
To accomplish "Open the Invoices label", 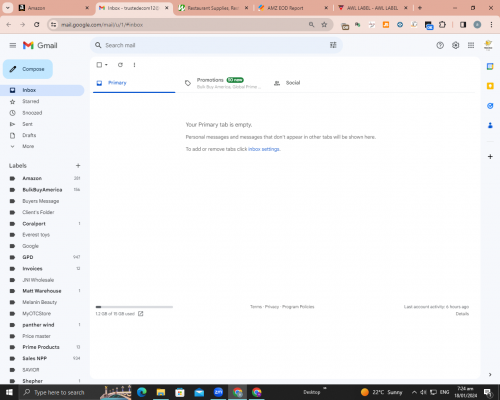I will pyautogui.click(x=32, y=269).
